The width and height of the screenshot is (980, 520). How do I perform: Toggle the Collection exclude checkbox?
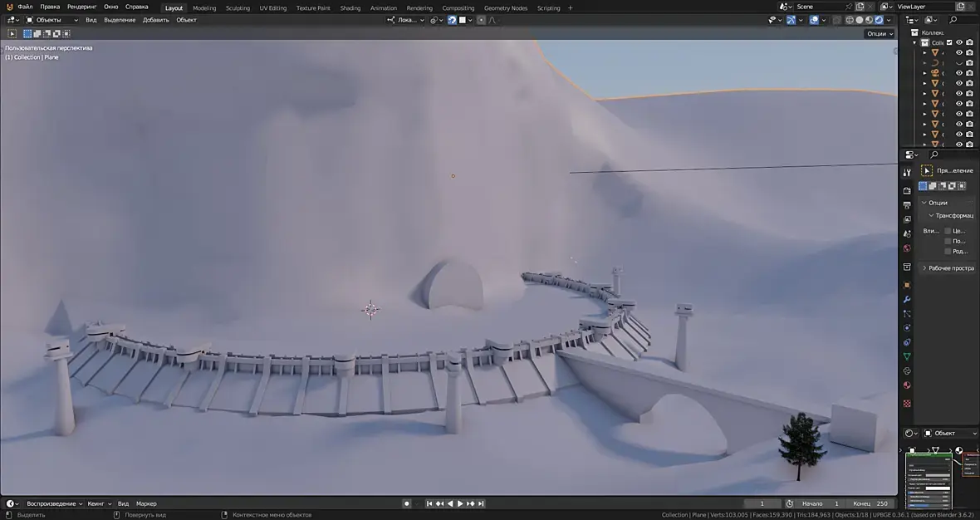pos(949,42)
